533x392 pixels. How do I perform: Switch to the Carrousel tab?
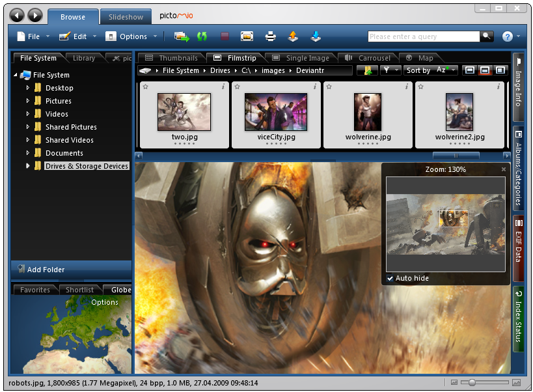click(367, 58)
